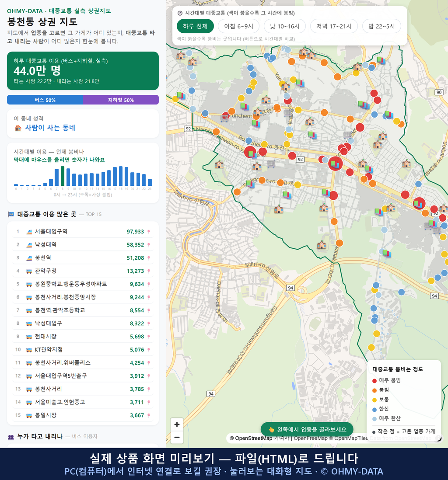Image resolution: width=448 pixels, height=480 pixels.
Task: Click the pin icon in the 봉원중학교.행운동우성아파트 row
Action: point(149,284)
